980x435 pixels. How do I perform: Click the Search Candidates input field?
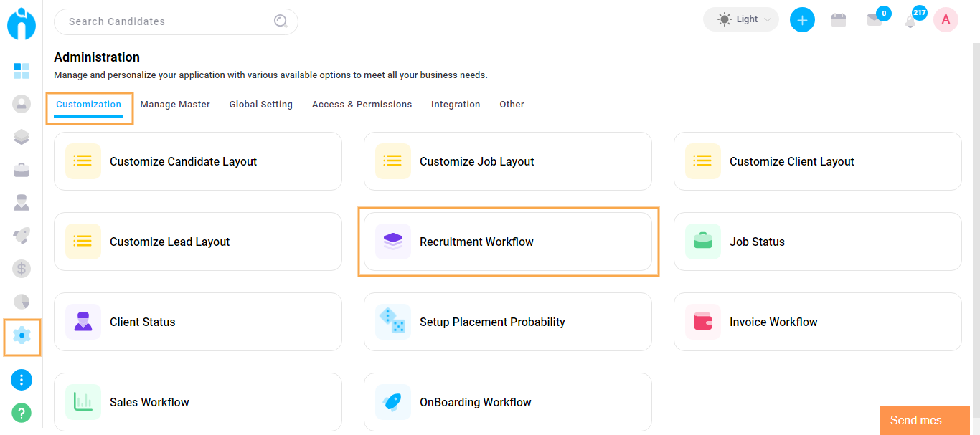pos(169,21)
